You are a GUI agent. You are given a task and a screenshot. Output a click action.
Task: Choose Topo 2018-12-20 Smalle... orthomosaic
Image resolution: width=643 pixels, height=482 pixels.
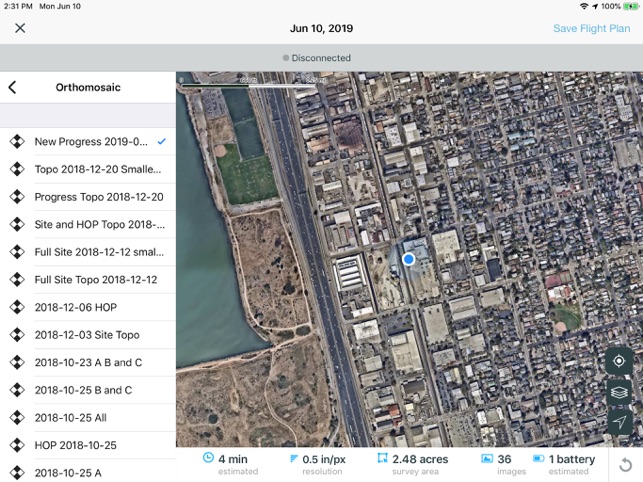pos(88,169)
